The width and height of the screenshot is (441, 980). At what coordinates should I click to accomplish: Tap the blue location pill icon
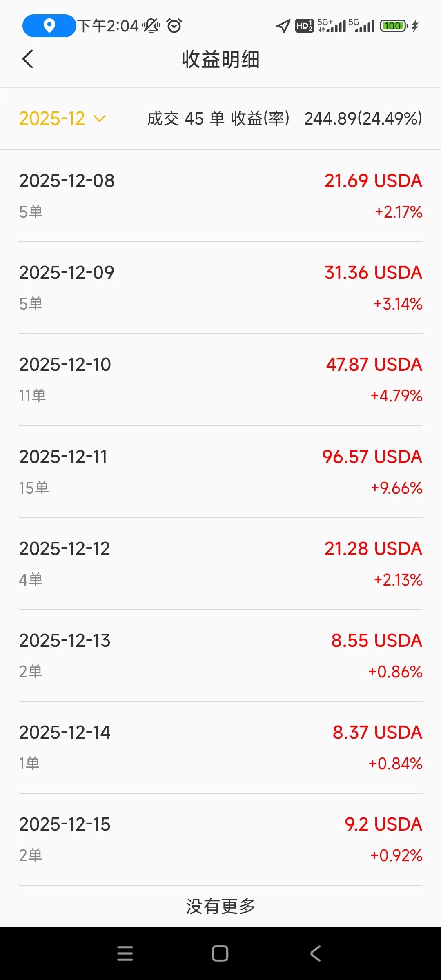pos(49,26)
